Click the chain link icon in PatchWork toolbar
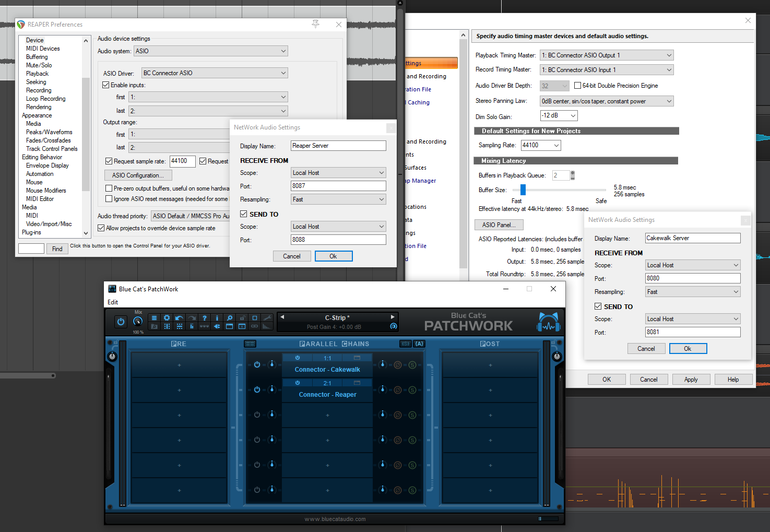This screenshot has height=532, width=770. [x=254, y=326]
